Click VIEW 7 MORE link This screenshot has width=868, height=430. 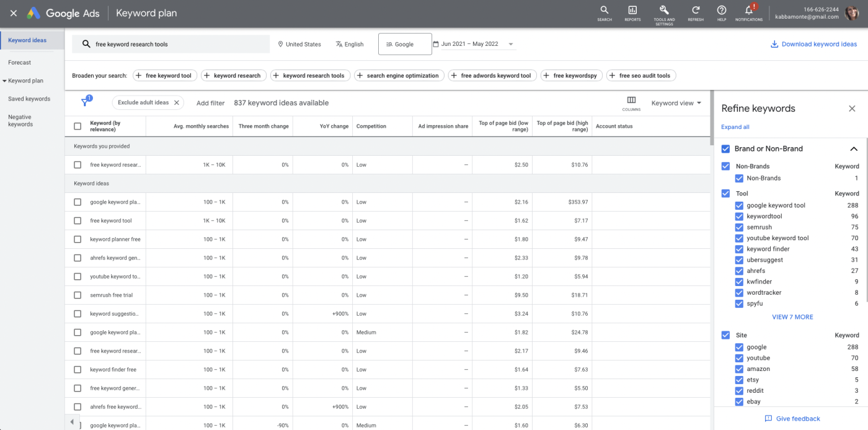pyautogui.click(x=792, y=317)
